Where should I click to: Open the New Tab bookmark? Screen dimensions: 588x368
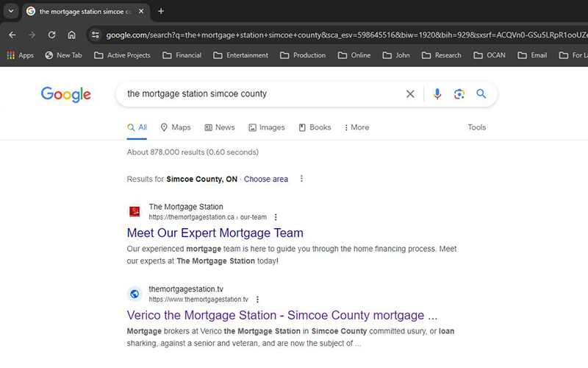point(63,55)
